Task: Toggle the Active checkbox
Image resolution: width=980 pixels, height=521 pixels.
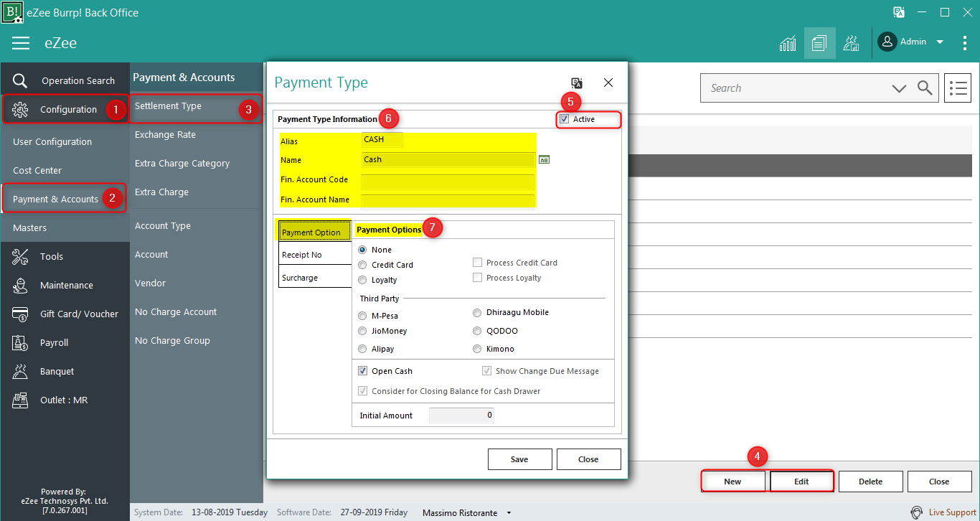Action: tap(565, 119)
